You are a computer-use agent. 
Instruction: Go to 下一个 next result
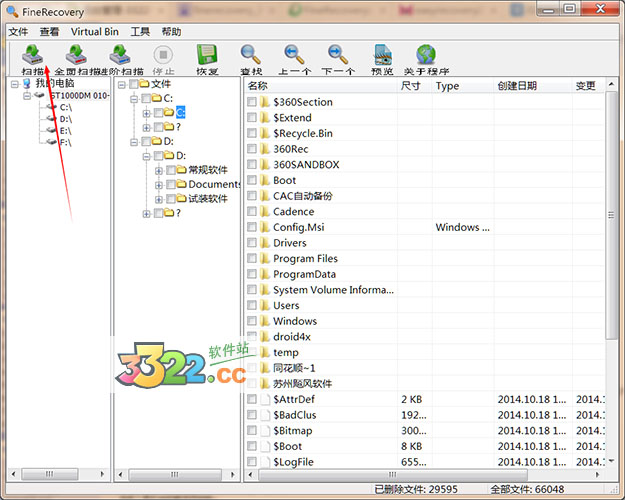click(338, 55)
